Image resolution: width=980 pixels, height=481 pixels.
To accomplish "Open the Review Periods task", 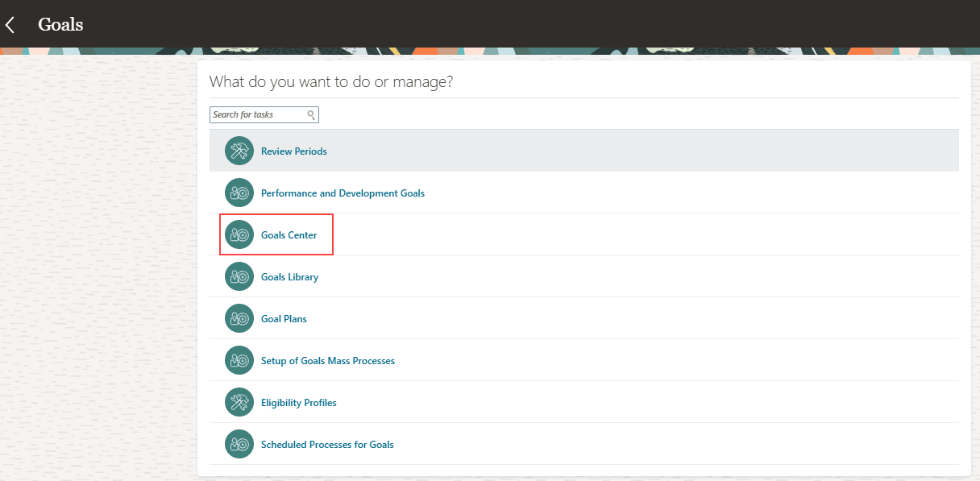I will pyautogui.click(x=293, y=151).
